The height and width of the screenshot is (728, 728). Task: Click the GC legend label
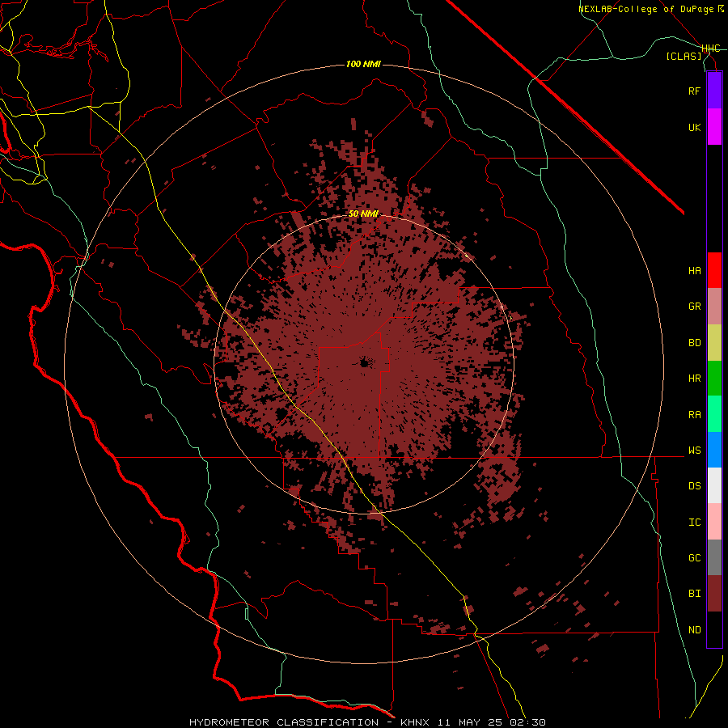(x=694, y=558)
